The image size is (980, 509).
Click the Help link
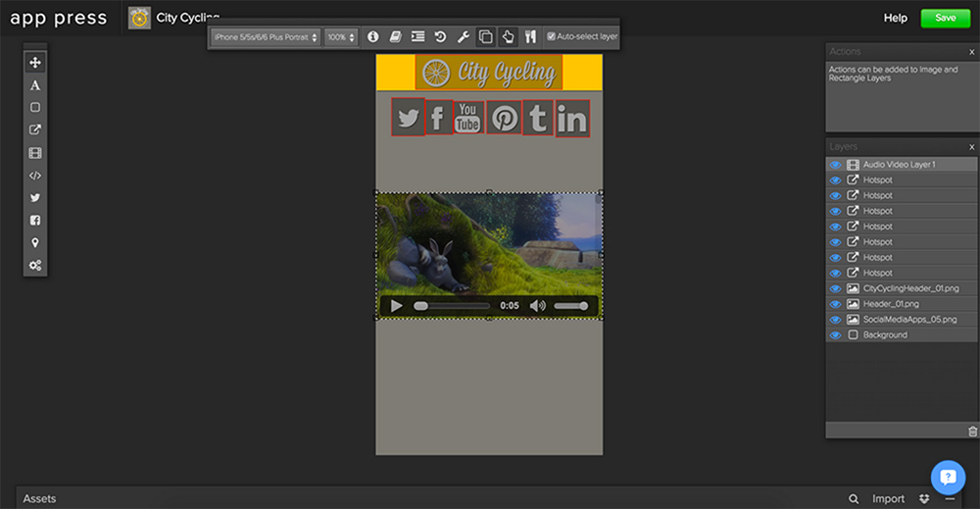pos(895,18)
